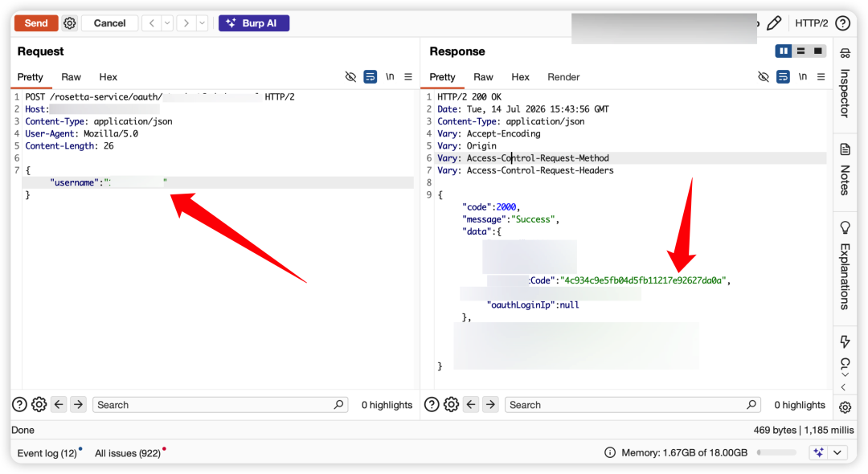
Task: Open the Request search settings gear
Action: point(39,405)
